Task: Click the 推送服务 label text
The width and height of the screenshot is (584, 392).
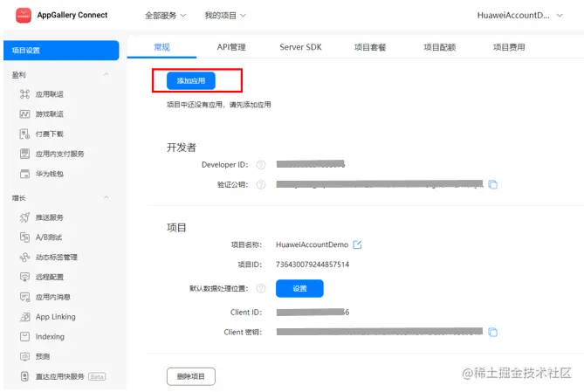Action: pos(50,217)
